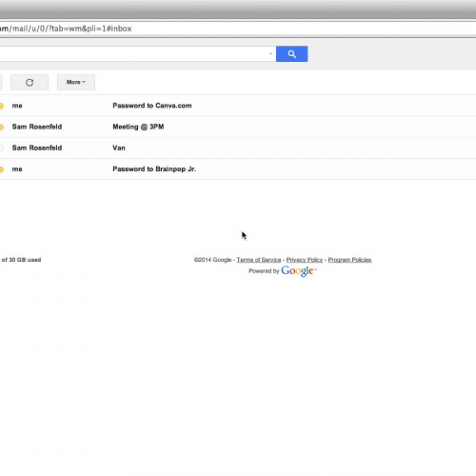Click sender me on Canva.com row
The image size is (476, 476).
(x=17, y=106)
